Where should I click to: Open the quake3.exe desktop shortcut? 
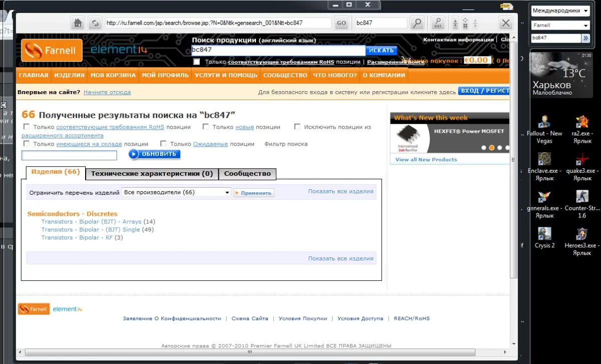(582, 166)
